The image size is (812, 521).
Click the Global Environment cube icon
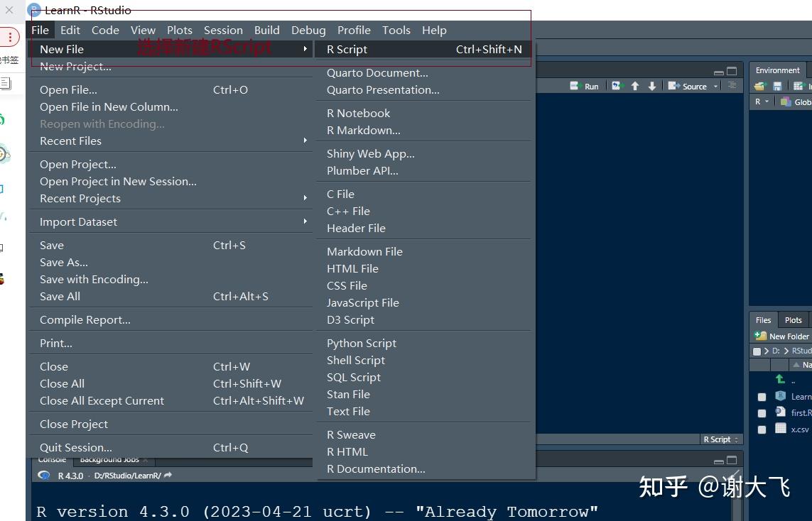[x=786, y=102]
